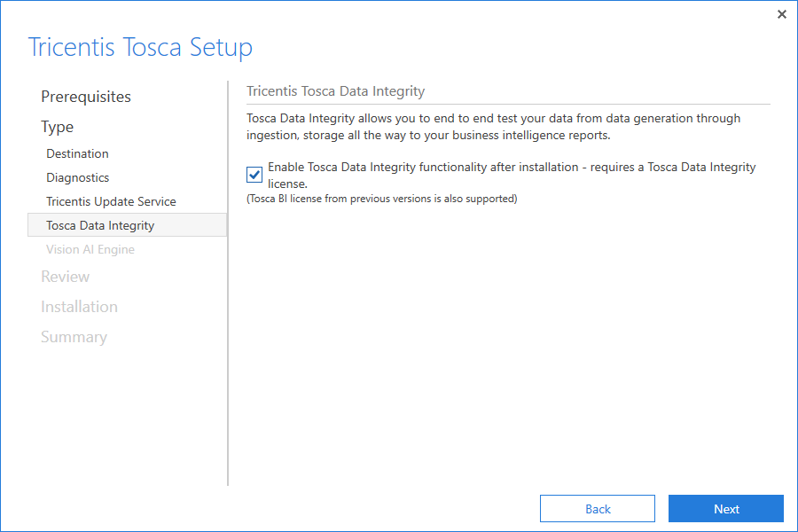798x532 pixels.
Task: Select the Type step in sidebar
Action: pyautogui.click(x=58, y=127)
